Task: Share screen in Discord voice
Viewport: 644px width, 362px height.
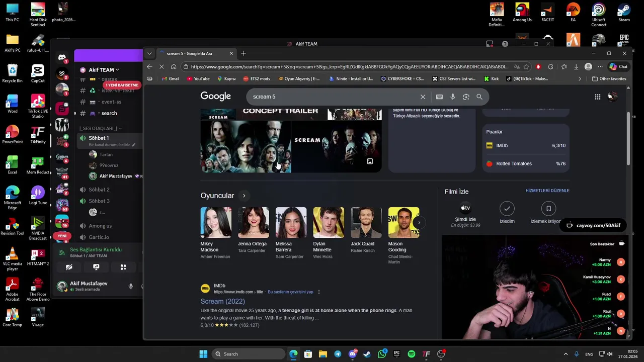Action: pos(96,267)
